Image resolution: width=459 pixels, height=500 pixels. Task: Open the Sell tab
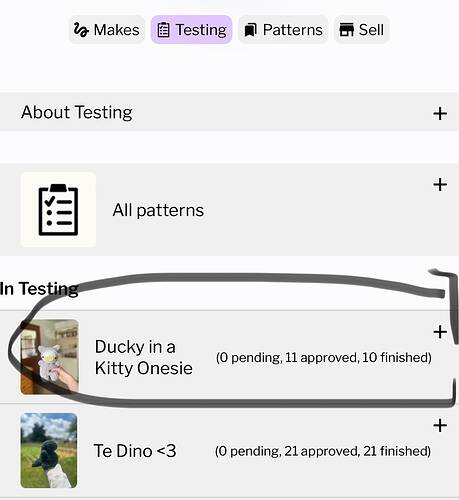click(x=362, y=30)
